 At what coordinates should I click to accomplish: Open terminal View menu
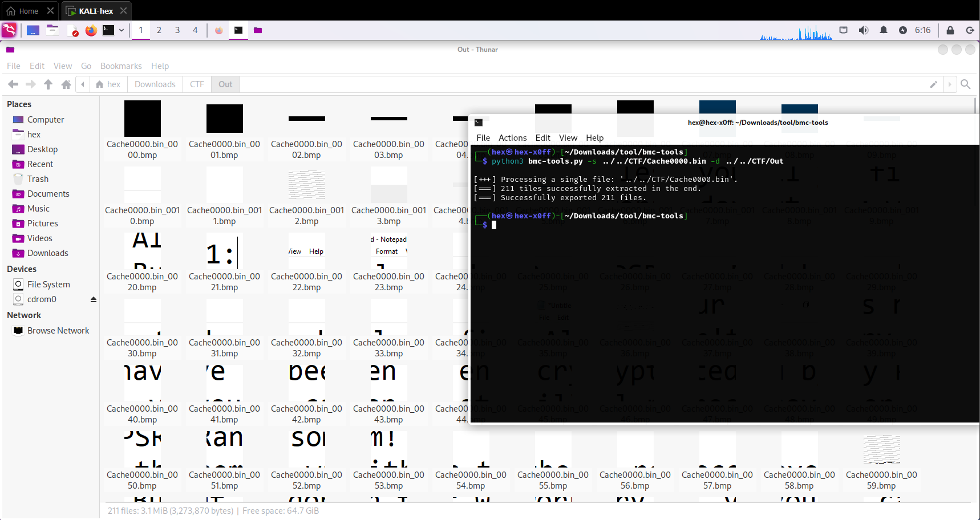[568, 138]
